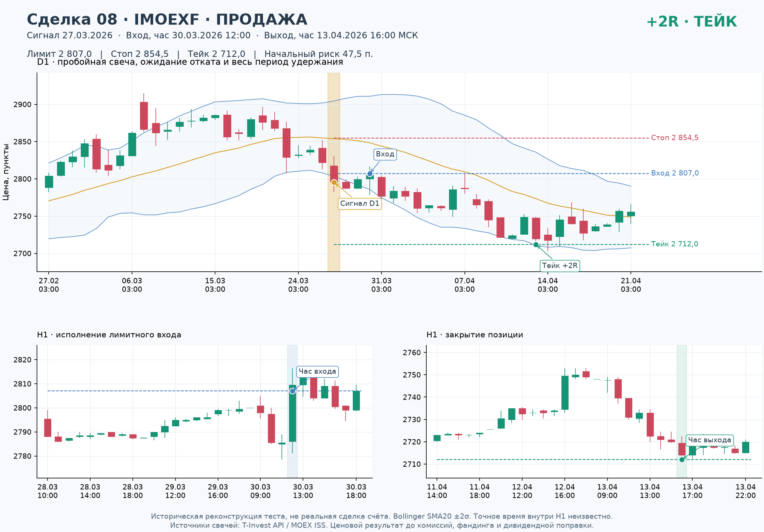The image size is (764, 532).
Task: Click the 'Вход 2 807,0' line label
Action: click(675, 173)
